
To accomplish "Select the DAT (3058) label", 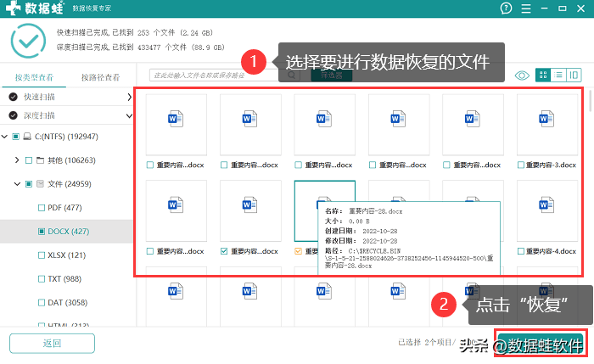I will click(x=67, y=303).
